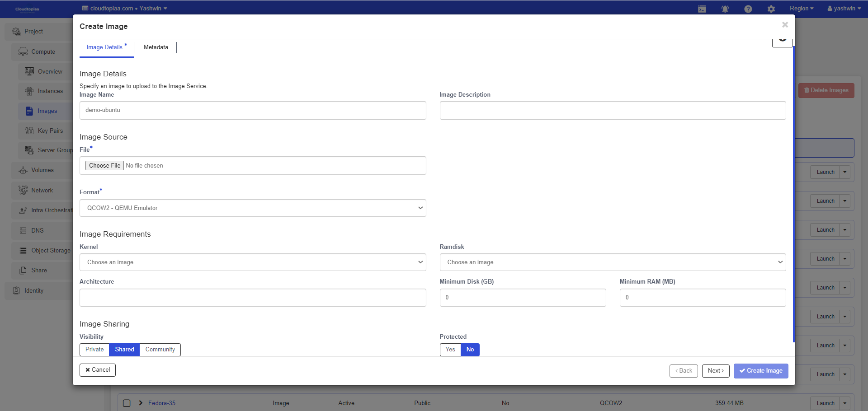Click the Create Image button
The width and height of the screenshot is (868, 411).
760,371
